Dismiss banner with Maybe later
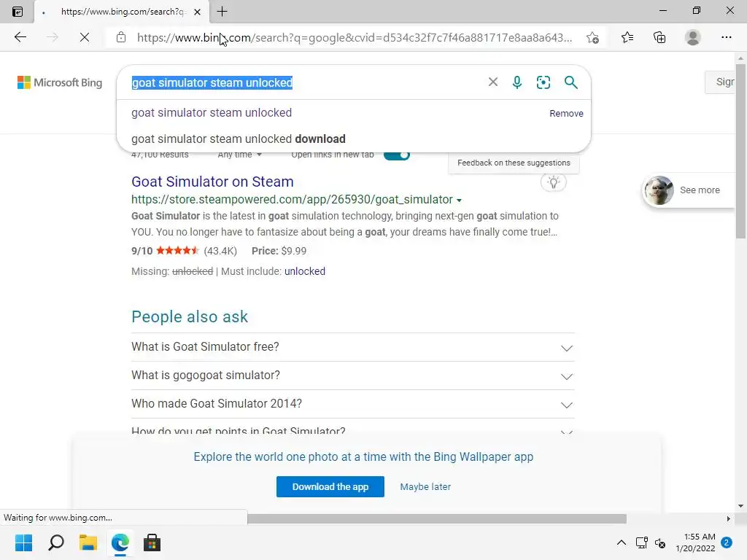This screenshot has width=747, height=560. click(x=425, y=486)
